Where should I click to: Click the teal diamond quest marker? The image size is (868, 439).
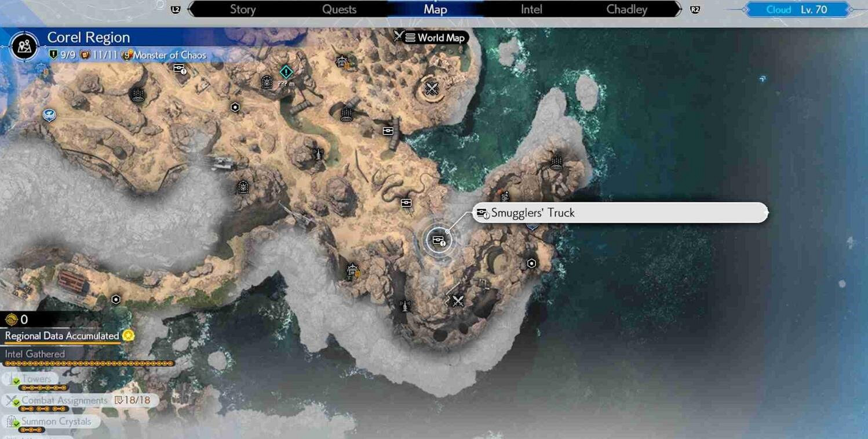tap(286, 72)
